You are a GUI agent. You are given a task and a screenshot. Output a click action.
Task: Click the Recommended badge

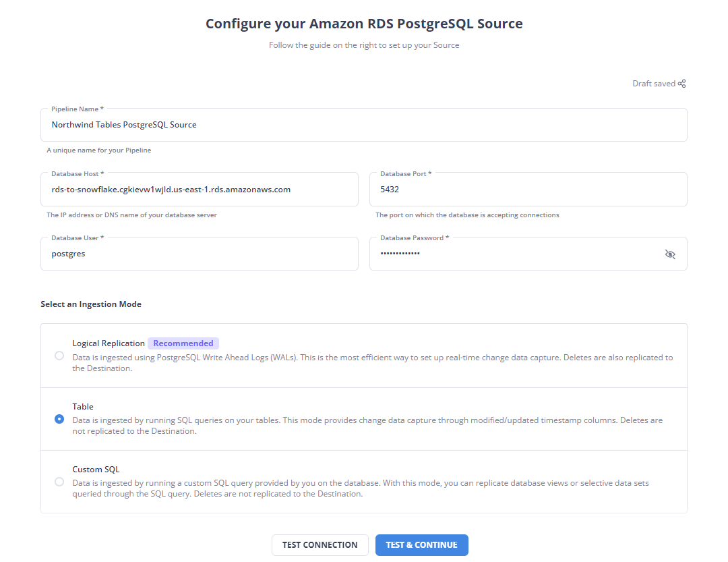(x=183, y=343)
